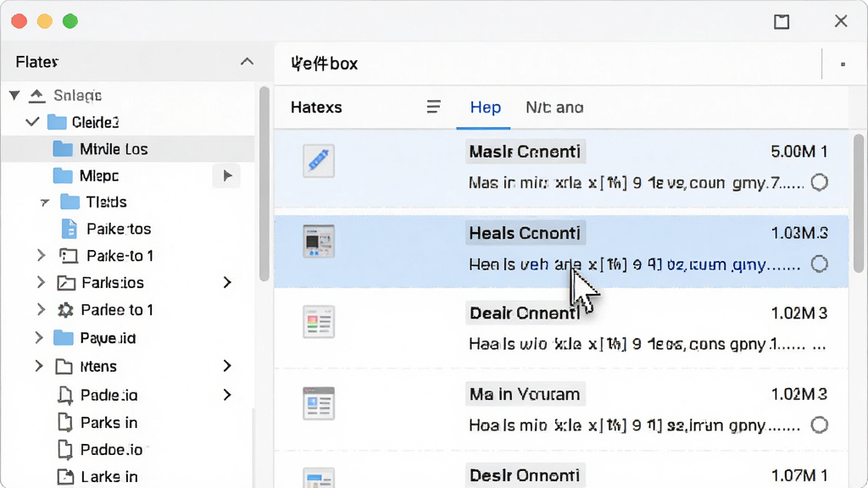Click the Minle Los folder icon
Viewport: 868px width, 488px height.
point(63,149)
